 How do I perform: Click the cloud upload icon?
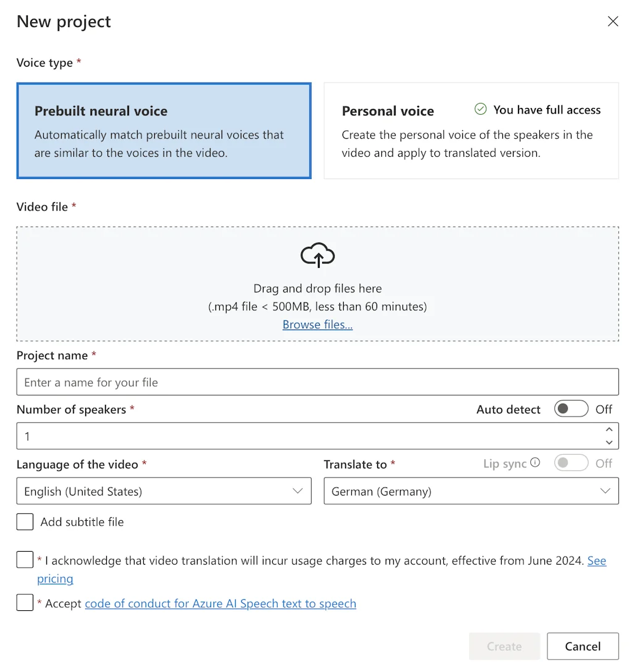(x=317, y=254)
